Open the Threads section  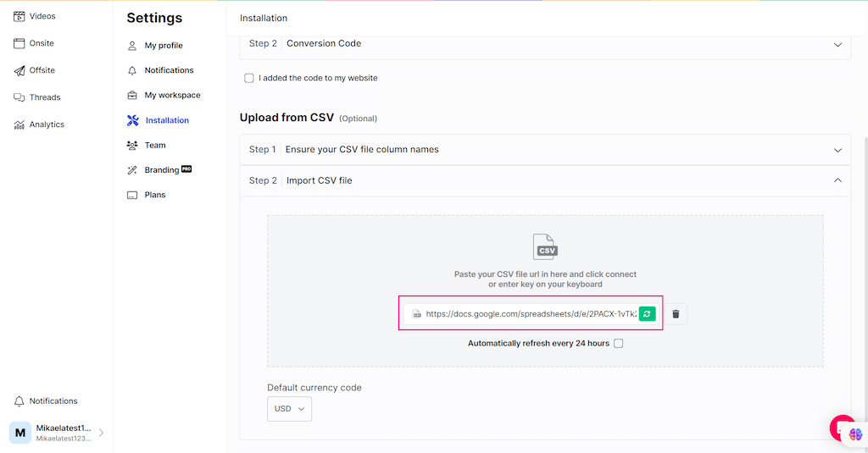pos(44,97)
